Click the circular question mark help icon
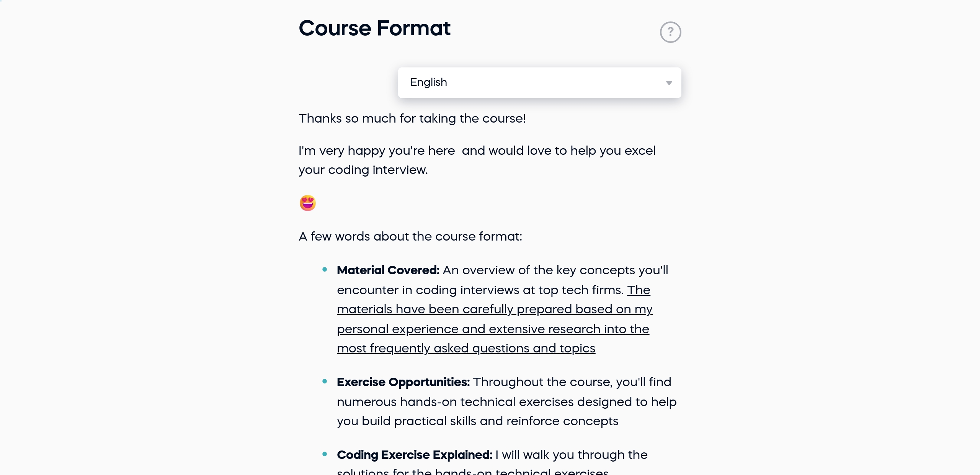The image size is (980, 475). coord(670,32)
